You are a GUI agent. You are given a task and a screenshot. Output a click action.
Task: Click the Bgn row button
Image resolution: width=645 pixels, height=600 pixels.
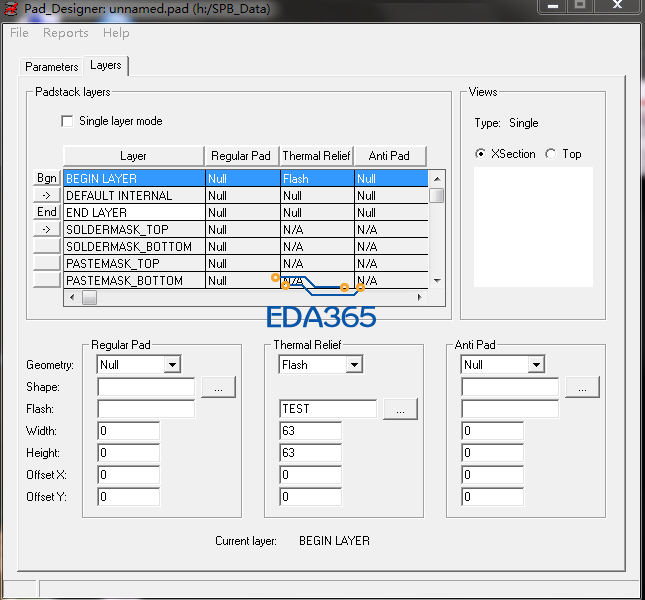pos(47,178)
